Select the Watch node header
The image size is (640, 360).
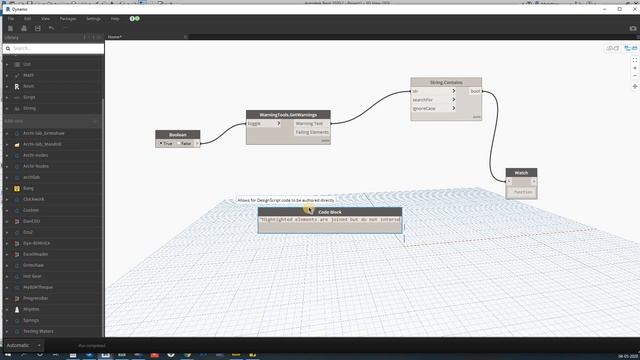[x=521, y=173]
